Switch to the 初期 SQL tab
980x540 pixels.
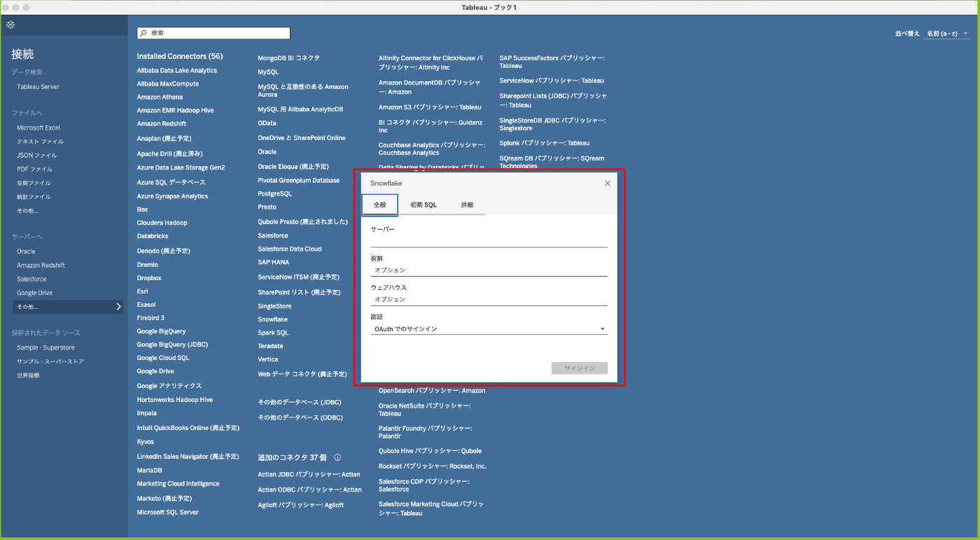[x=423, y=205]
